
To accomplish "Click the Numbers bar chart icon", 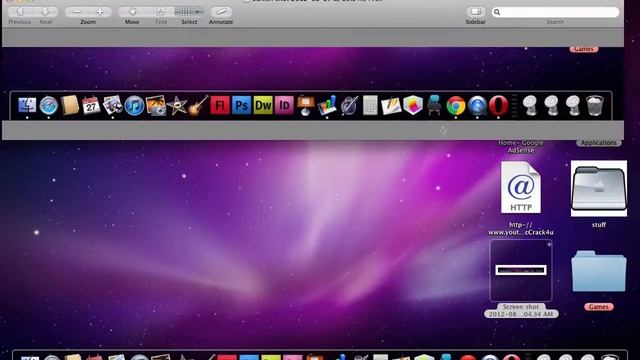I will [x=327, y=105].
